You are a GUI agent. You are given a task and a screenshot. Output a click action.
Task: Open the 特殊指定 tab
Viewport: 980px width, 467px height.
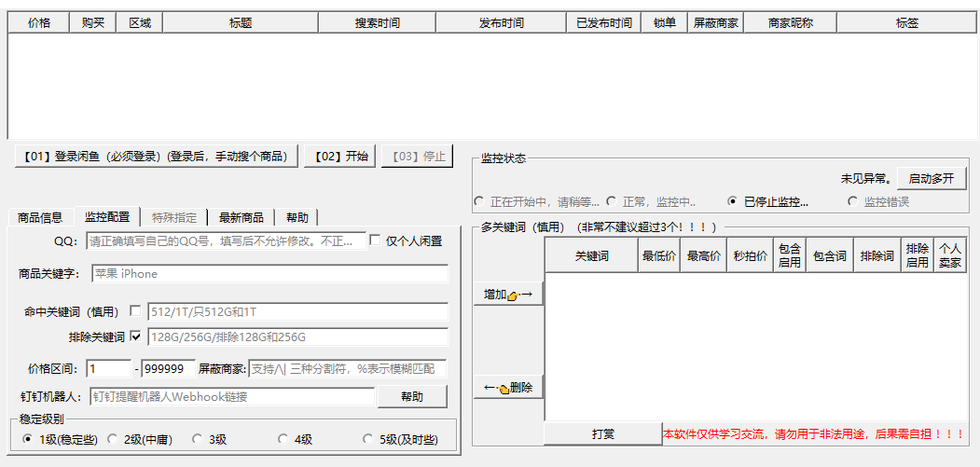coord(174,217)
